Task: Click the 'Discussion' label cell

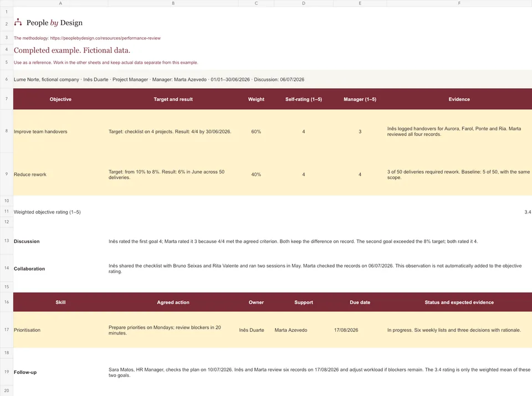Action: tap(60, 241)
